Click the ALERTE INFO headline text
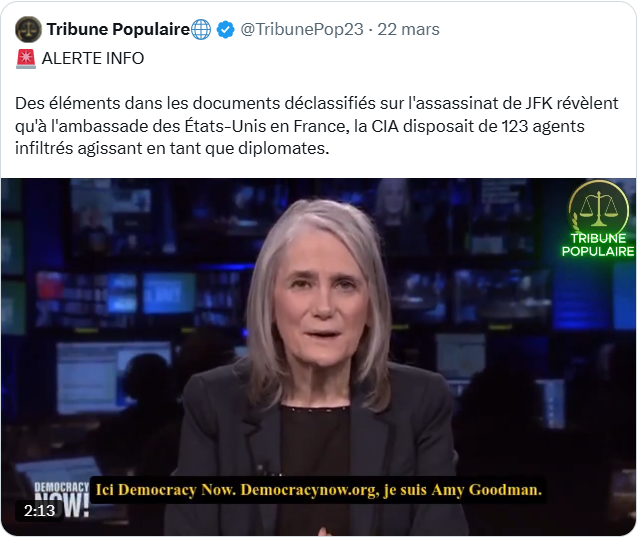 93,58
